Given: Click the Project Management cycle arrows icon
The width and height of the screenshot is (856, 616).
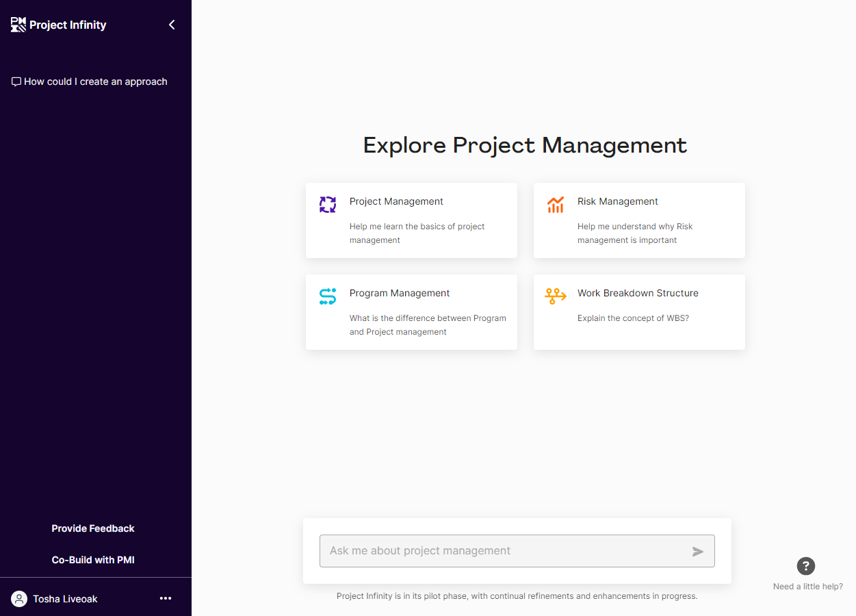Looking at the screenshot, I should tap(328, 204).
